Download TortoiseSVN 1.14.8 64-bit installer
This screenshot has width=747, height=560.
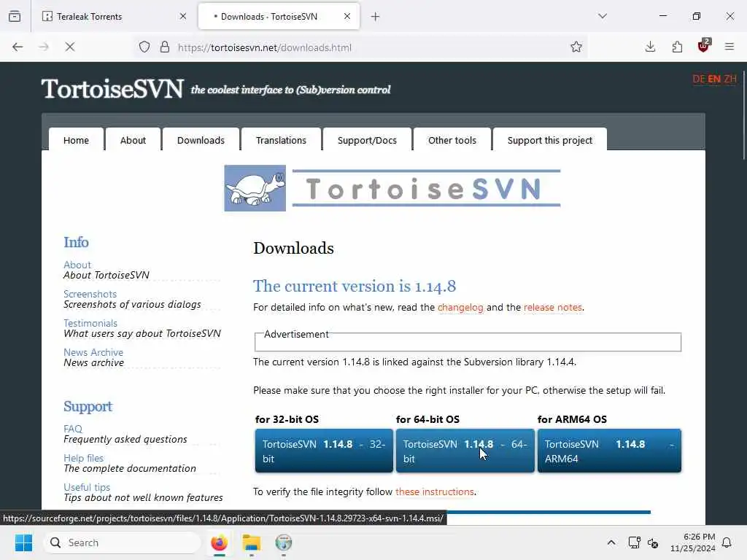tap(465, 451)
